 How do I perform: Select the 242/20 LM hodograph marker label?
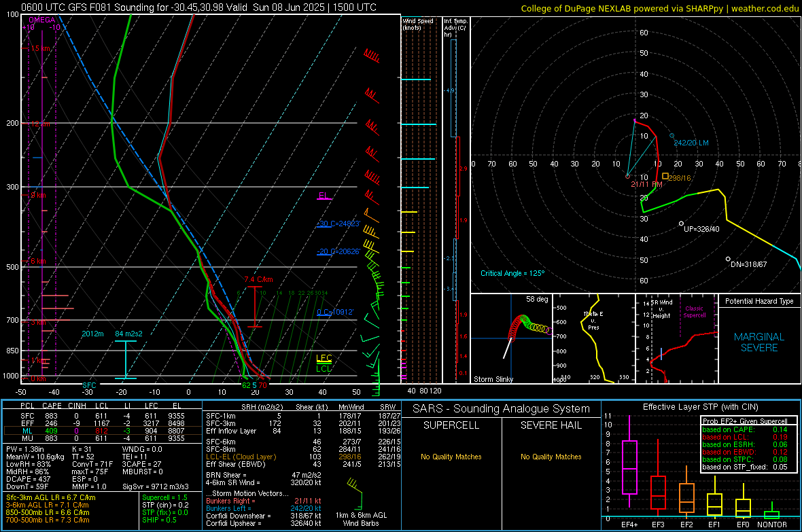[x=691, y=143]
